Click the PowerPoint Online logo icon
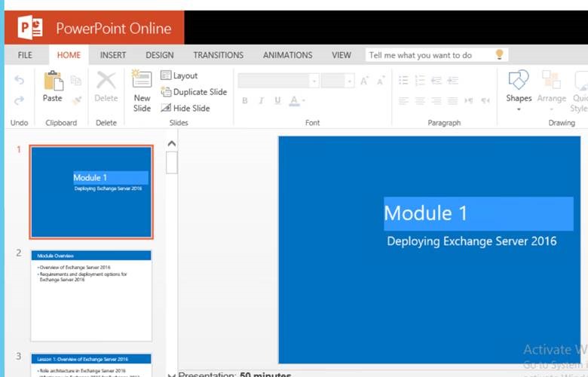The height and width of the screenshot is (377, 588). coord(30,27)
